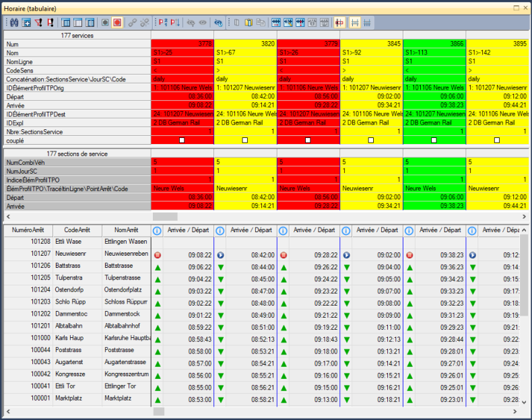
Task: Click the P sort ascending toolbar icon
Action: pos(162,22)
